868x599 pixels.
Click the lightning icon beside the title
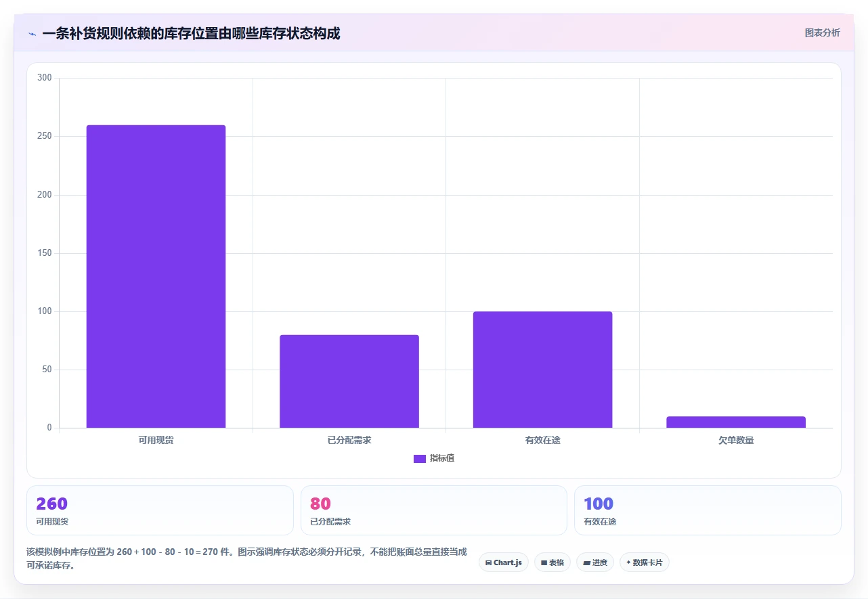pyautogui.click(x=32, y=33)
